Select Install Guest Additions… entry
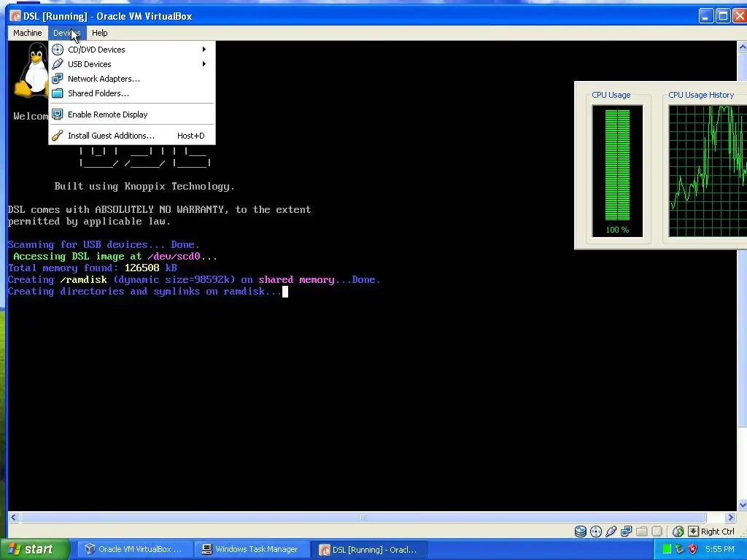This screenshot has height=560, width=747. tap(132, 136)
